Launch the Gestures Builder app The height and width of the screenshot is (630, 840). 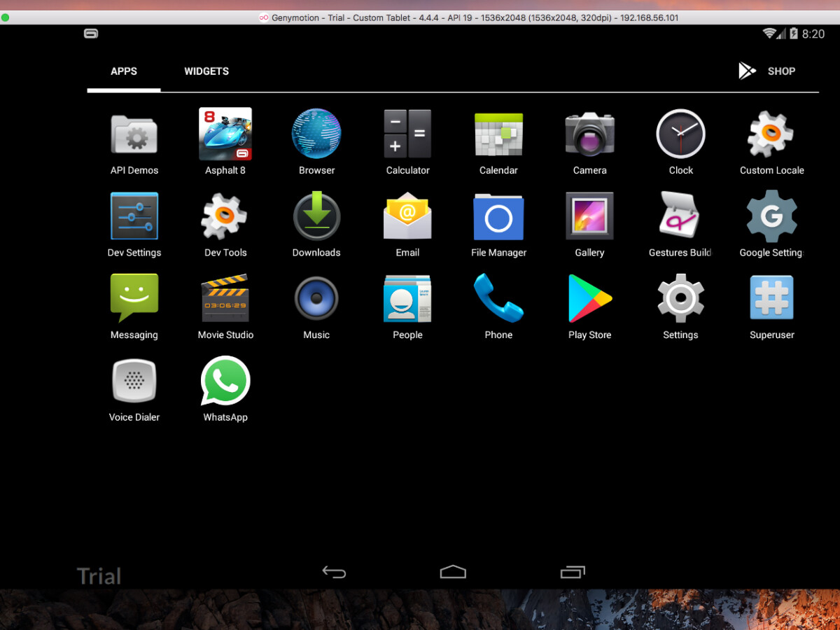(x=680, y=216)
